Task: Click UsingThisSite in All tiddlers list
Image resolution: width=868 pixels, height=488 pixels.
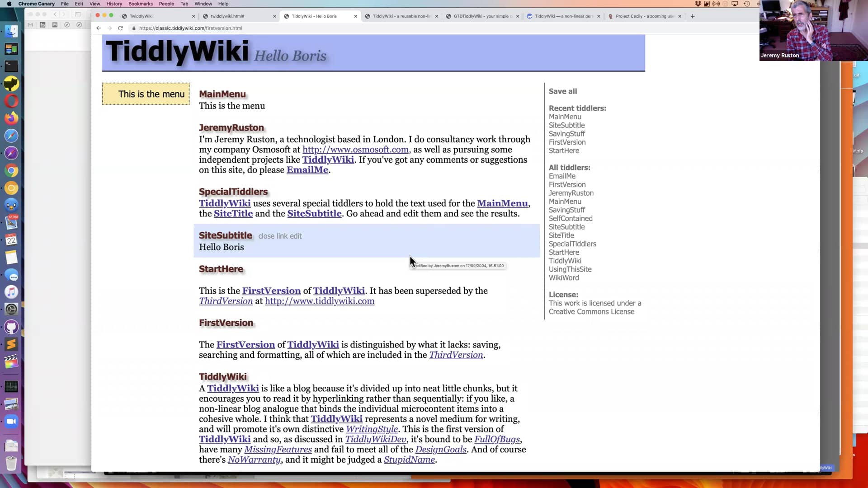Action: click(570, 269)
